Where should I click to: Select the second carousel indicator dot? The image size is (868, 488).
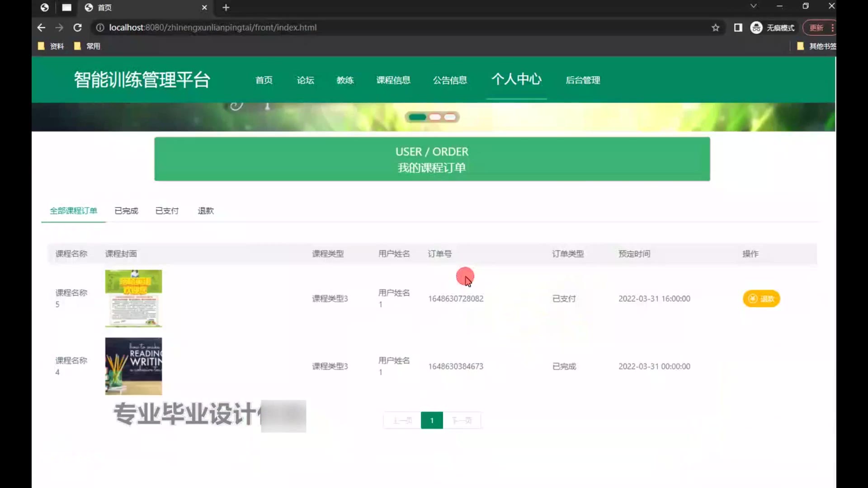click(x=435, y=117)
